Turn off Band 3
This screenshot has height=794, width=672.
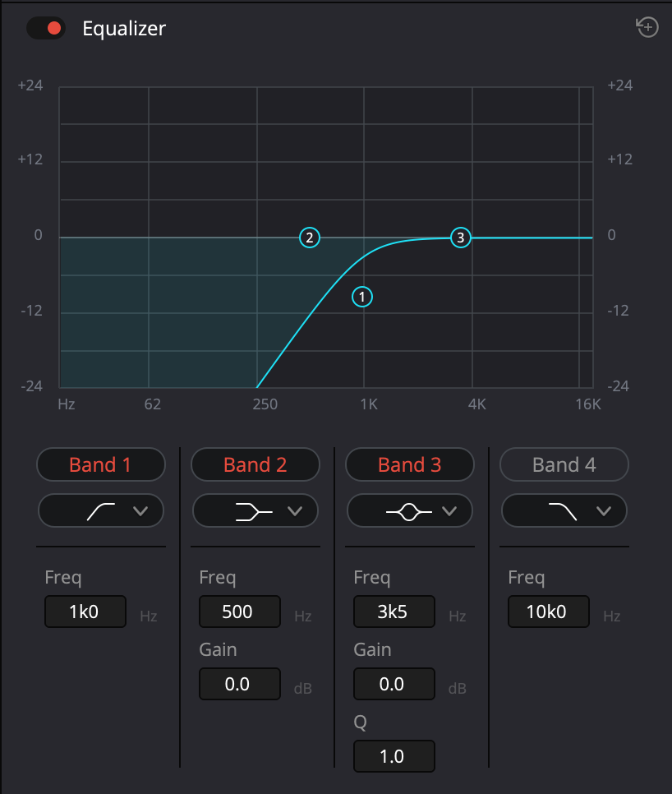[x=409, y=464]
